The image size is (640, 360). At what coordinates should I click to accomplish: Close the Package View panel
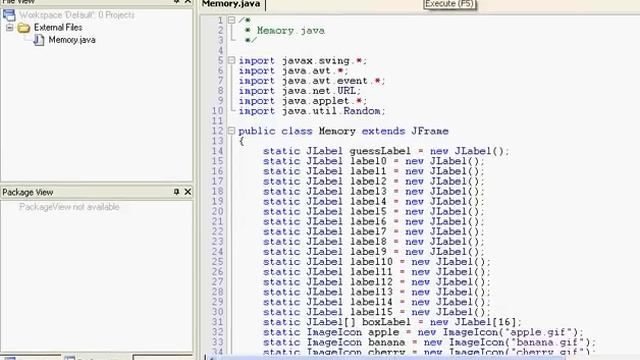188,192
